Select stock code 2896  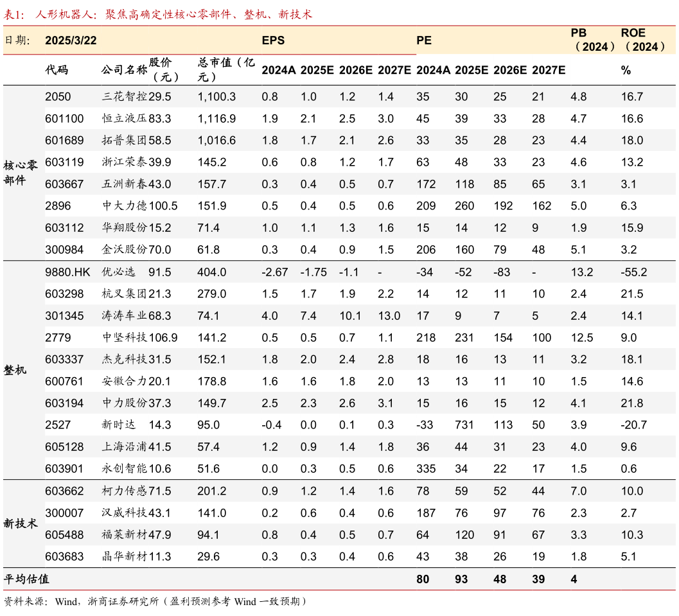point(58,206)
